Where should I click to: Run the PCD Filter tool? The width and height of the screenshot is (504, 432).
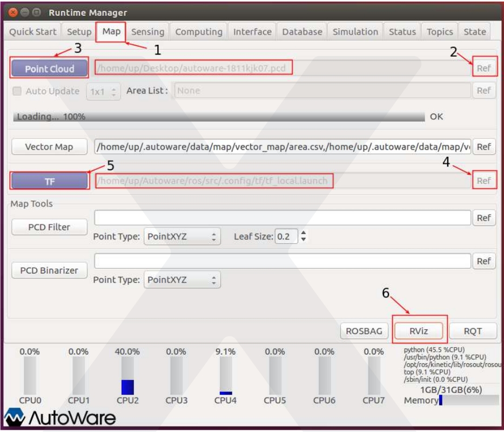point(49,227)
